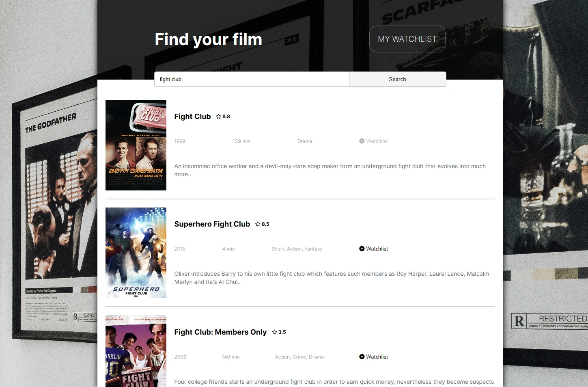Select Fight Club: Members Only title
Viewport: 588px width, 387px height.
220,332
